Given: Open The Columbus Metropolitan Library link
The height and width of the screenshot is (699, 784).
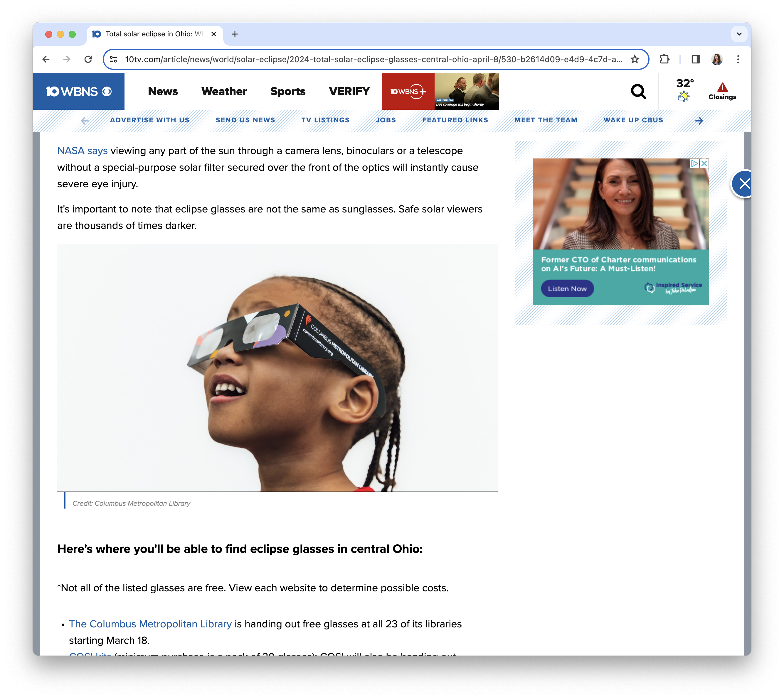Looking at the screenshot, I should pos(150,624).
